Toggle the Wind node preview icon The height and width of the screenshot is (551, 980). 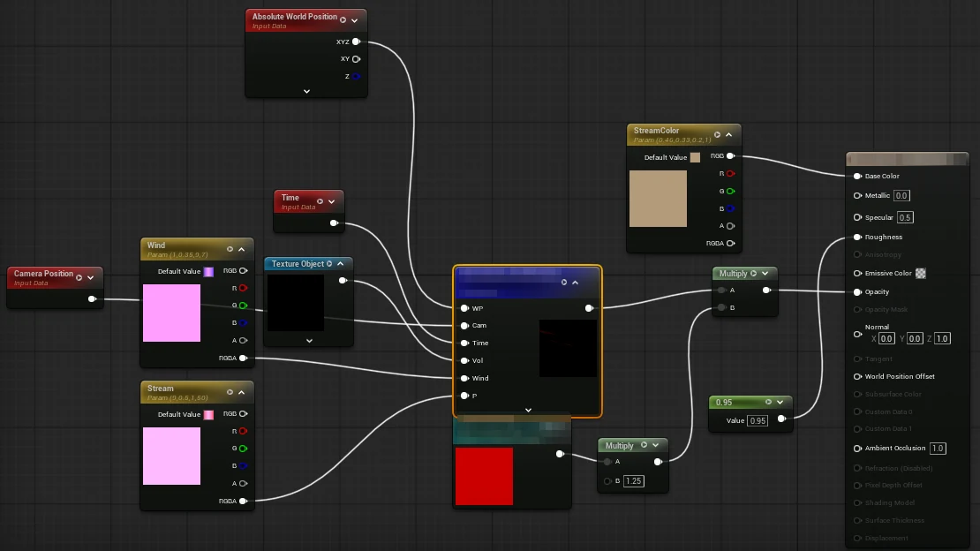coord(230,249)
